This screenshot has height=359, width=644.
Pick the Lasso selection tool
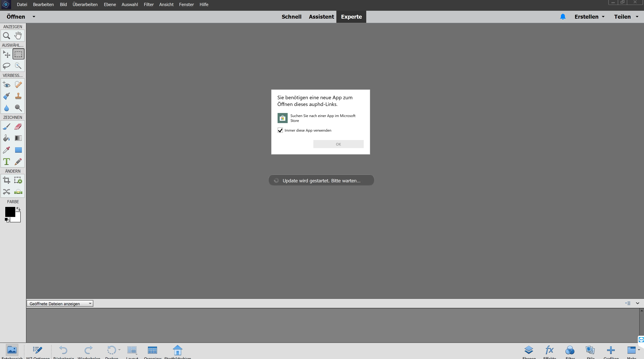[x=7, y=66]
